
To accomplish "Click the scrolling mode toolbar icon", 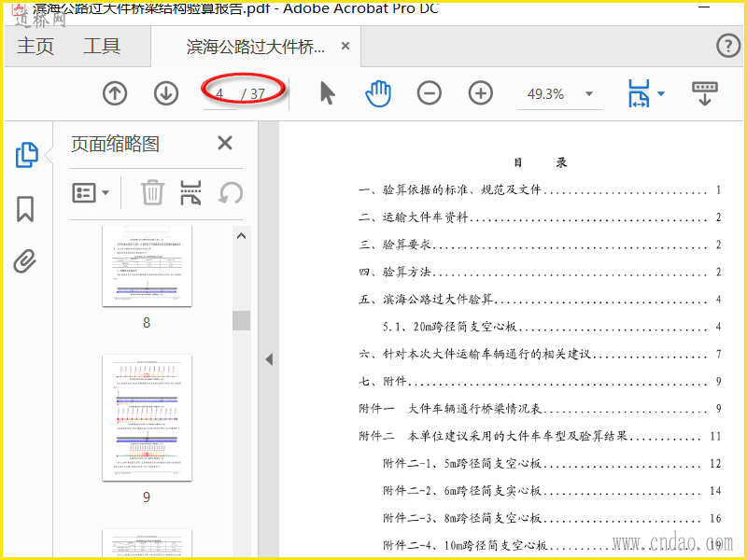I will pyautogui.click(x=705, y=93).
